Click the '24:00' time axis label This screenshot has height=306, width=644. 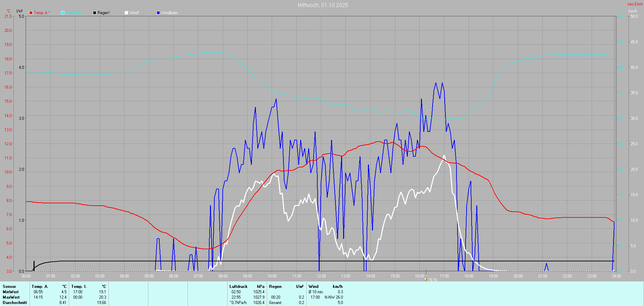tap(616, 276)
